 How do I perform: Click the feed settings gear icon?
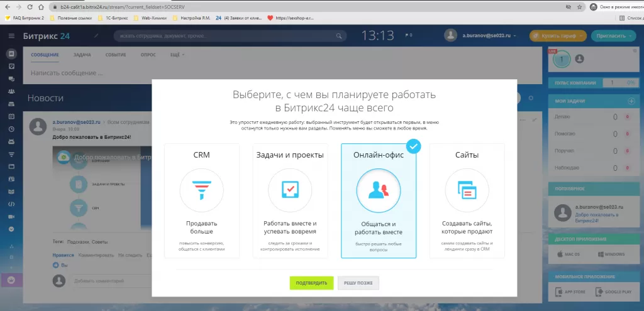[x=531, y=99]
